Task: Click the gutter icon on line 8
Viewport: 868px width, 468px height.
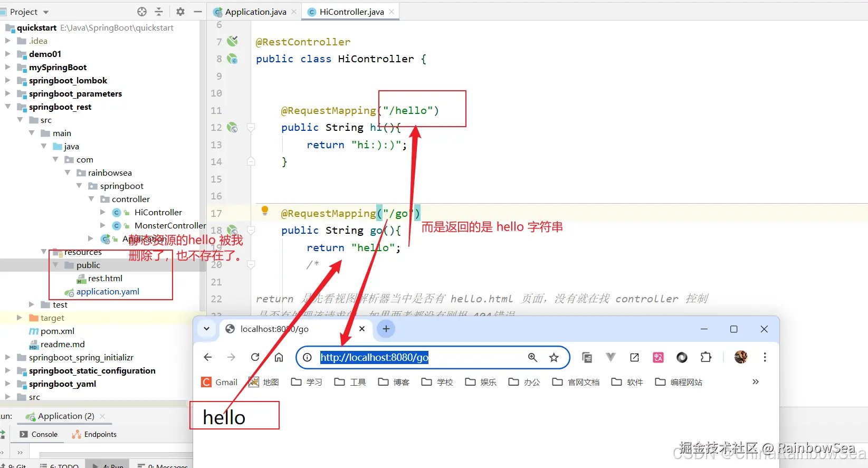Action: tap(232, 59)
